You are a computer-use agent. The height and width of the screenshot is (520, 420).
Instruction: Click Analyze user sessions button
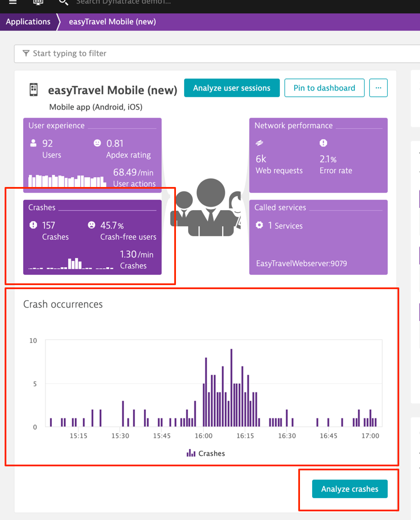(232, 88)
